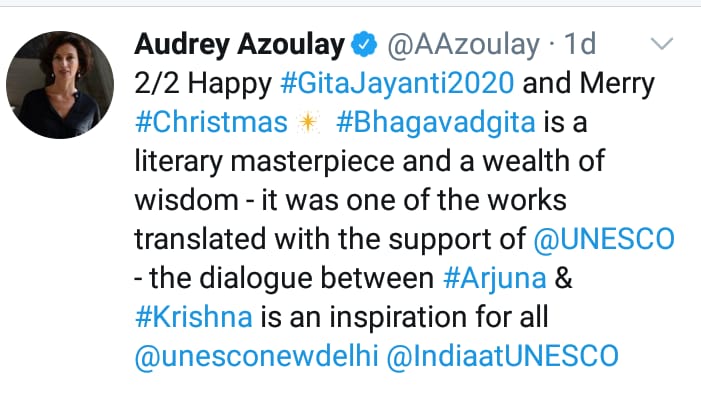Screen dimensions: 701x395
Task: Click the 'the dialogue between' text
Action: 291,278
